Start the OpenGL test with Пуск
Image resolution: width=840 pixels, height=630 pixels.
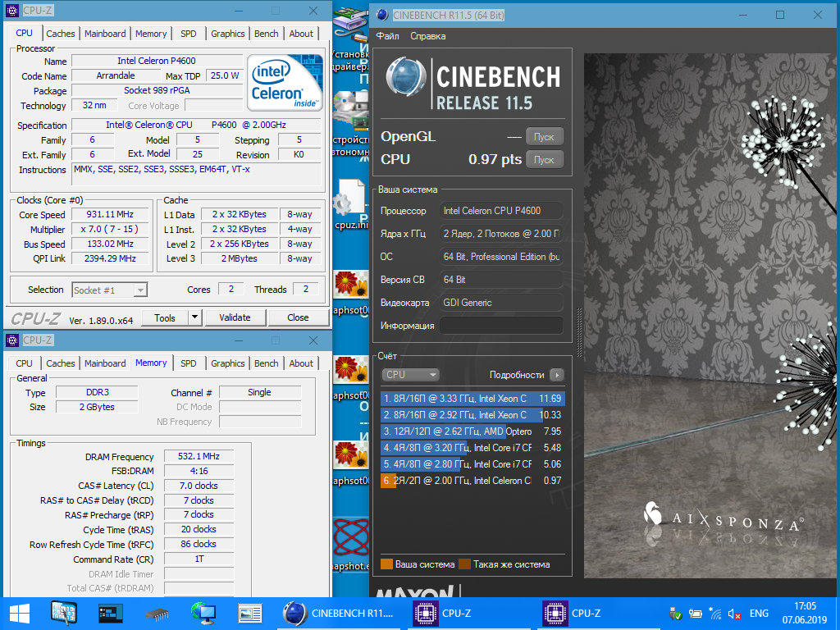click(545, 137)
